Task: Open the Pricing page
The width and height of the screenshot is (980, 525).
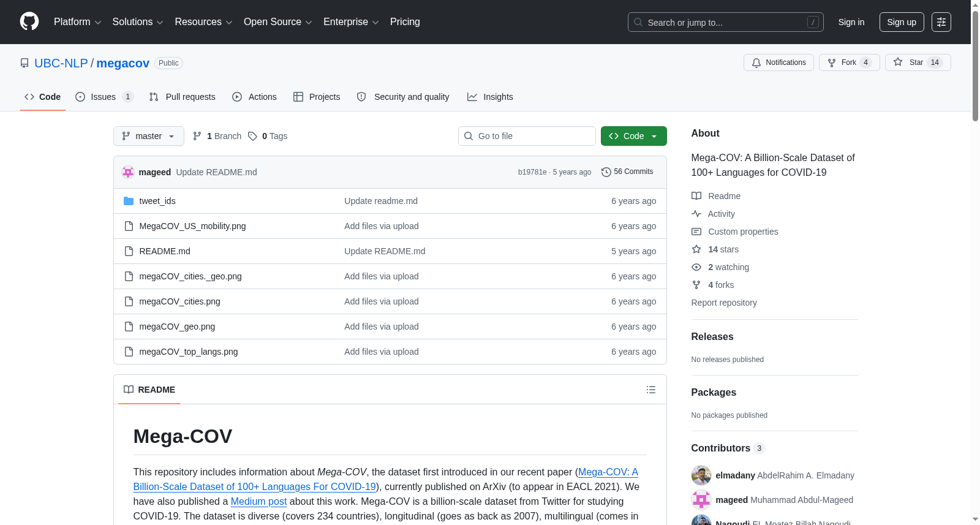Action: point(405,22)
